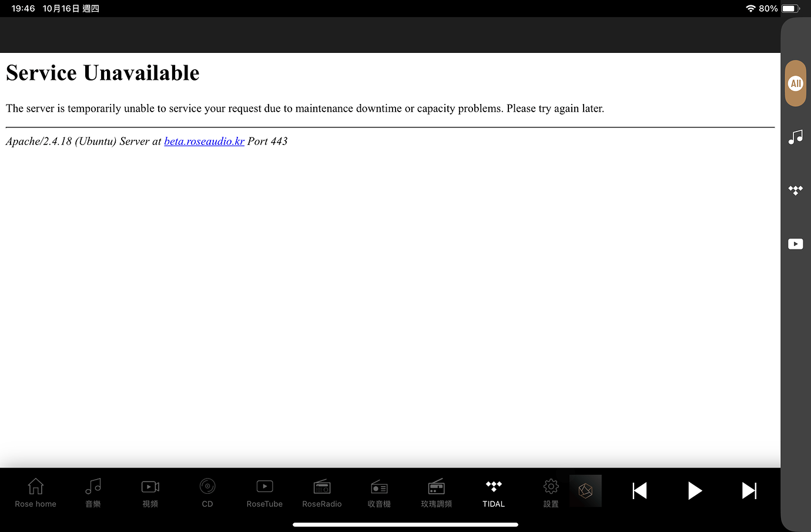Open RoseTube from the bottom bar
The height and width of the screenshot is (532, 811).
point(264,492)
